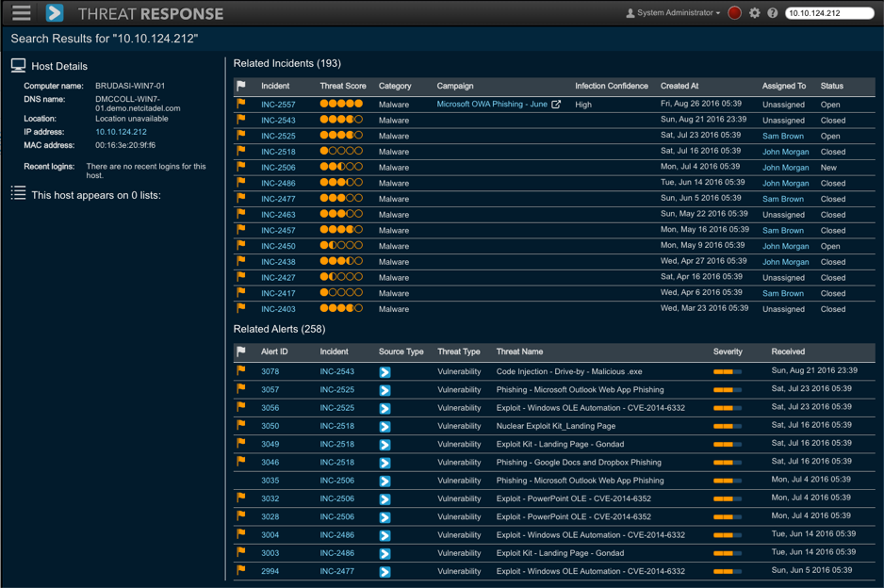The height and width of the screenshot is (588, 884).
Task: Click severity bar for alert 2994
Action: pyautogui.click(x=728, y=572)
